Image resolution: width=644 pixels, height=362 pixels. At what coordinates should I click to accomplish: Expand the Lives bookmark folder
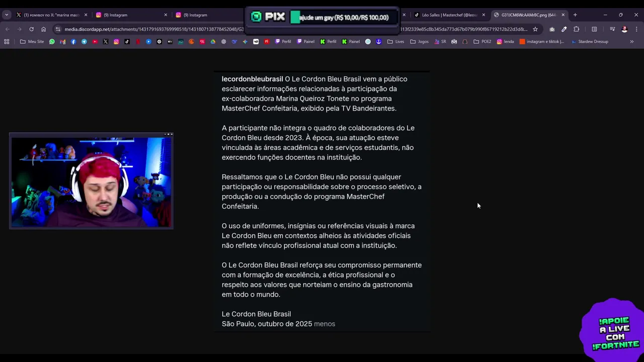pyautogui.click(x=395, y=42)
